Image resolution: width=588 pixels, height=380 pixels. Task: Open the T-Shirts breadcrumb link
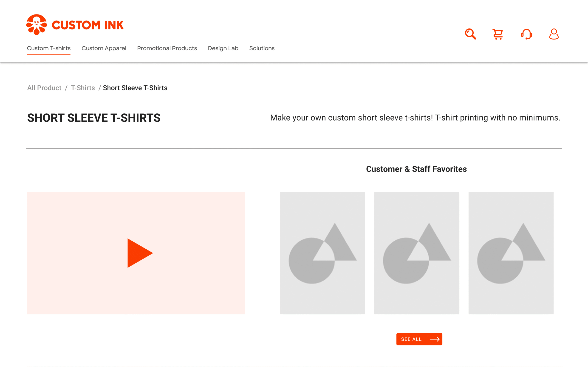point(83,88)
